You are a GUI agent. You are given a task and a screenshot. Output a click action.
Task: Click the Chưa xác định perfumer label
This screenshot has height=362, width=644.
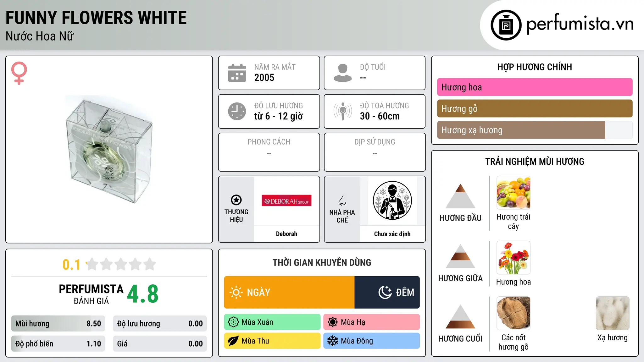pyautogui.click(x=392, y=234)
